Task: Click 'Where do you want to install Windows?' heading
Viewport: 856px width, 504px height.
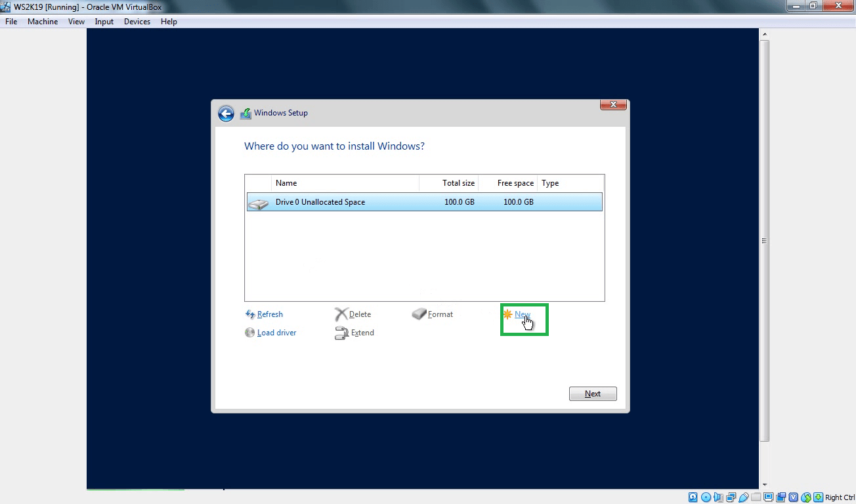Action: [334, 146]
